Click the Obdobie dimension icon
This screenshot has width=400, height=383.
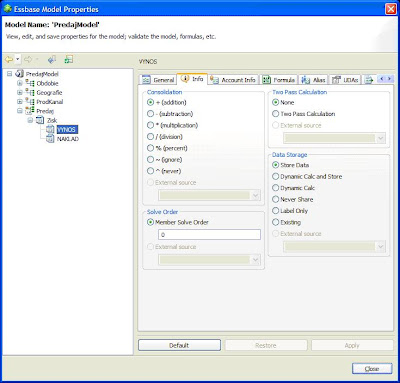pyautogui.click(x=30, y=83)
